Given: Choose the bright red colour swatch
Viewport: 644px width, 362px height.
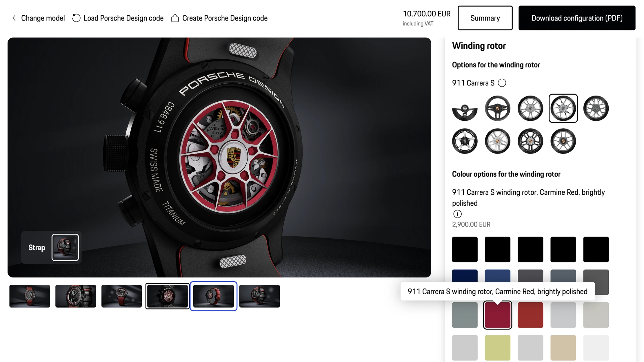Looking at the screenshot, I should click(530, 315).
